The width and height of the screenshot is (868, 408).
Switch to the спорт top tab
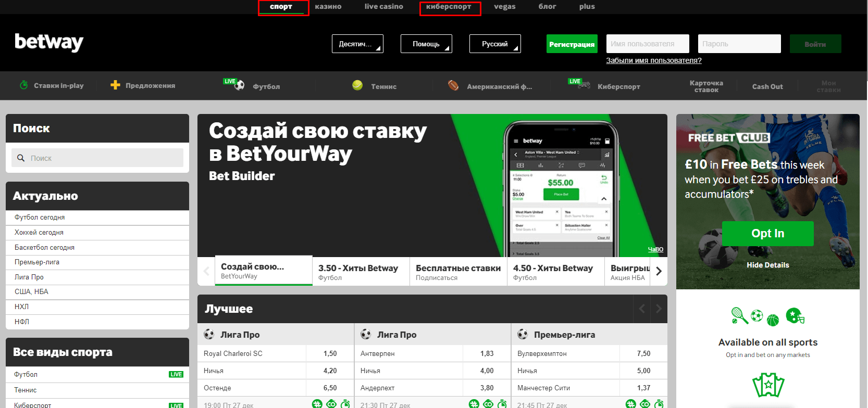click(281, 7)
